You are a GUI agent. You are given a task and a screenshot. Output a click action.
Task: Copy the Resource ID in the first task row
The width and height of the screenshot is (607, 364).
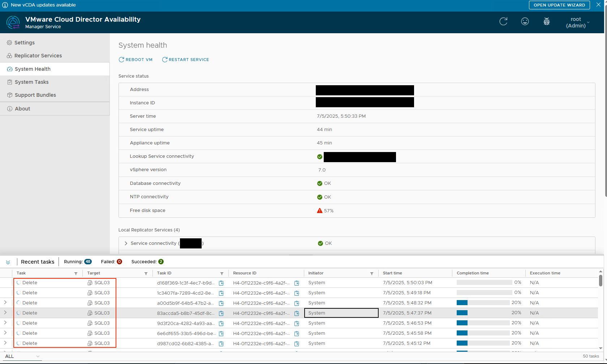297,283
